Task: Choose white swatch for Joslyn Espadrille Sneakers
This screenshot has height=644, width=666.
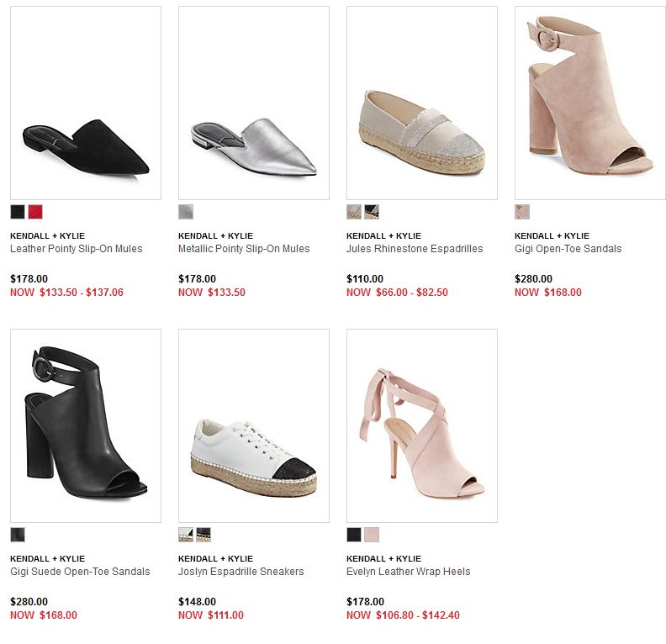Action: [186, 535]
